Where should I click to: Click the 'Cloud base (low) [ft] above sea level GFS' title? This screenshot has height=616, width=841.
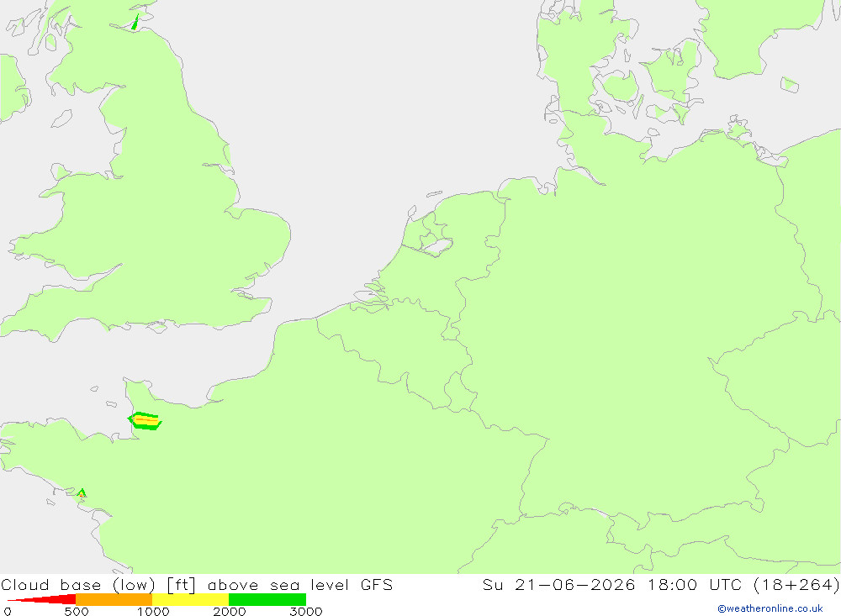click(197, 585)
